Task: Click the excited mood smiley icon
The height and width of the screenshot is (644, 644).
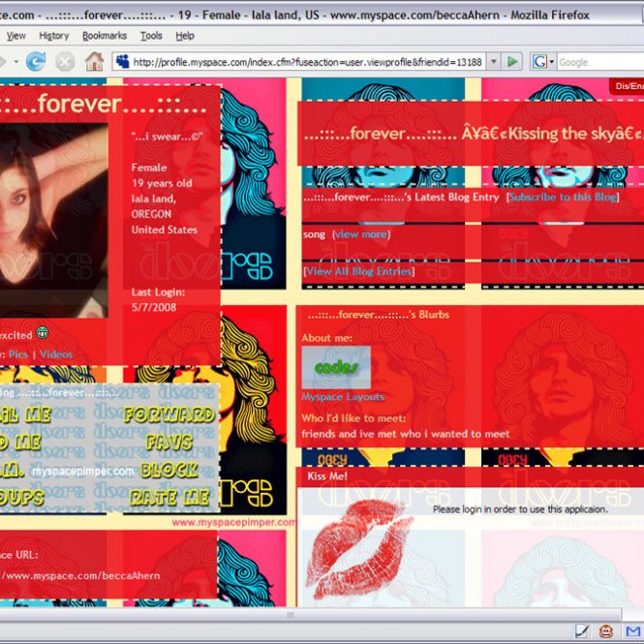Action: click(x=43, y=332)
